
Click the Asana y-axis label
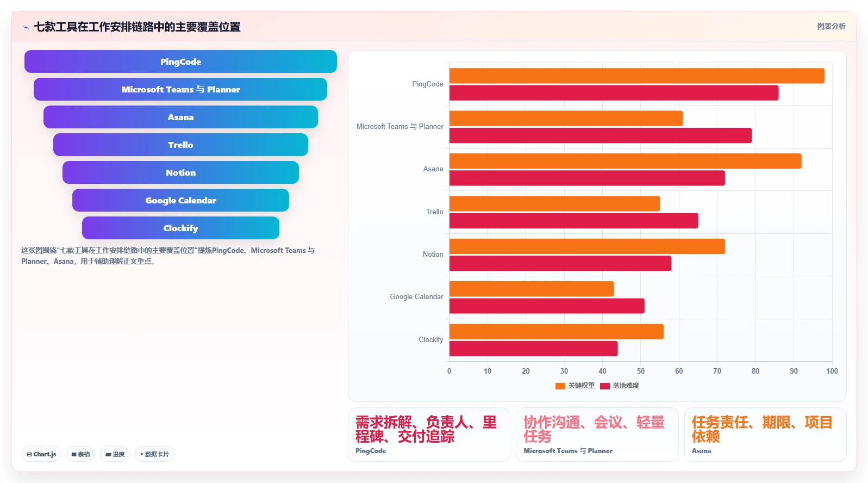click(433, 169)
